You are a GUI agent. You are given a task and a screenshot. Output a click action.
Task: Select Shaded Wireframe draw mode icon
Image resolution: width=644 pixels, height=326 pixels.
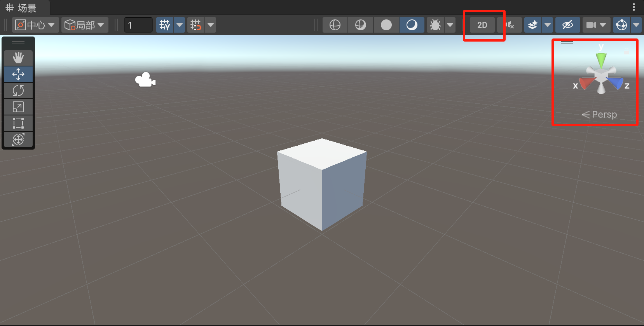(360, 25)
